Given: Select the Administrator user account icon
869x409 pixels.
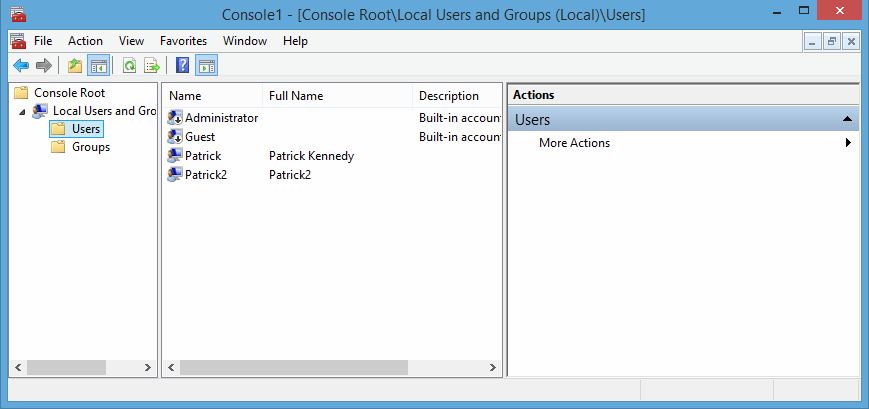Looking at the screenshot, I should click(175, 118).
